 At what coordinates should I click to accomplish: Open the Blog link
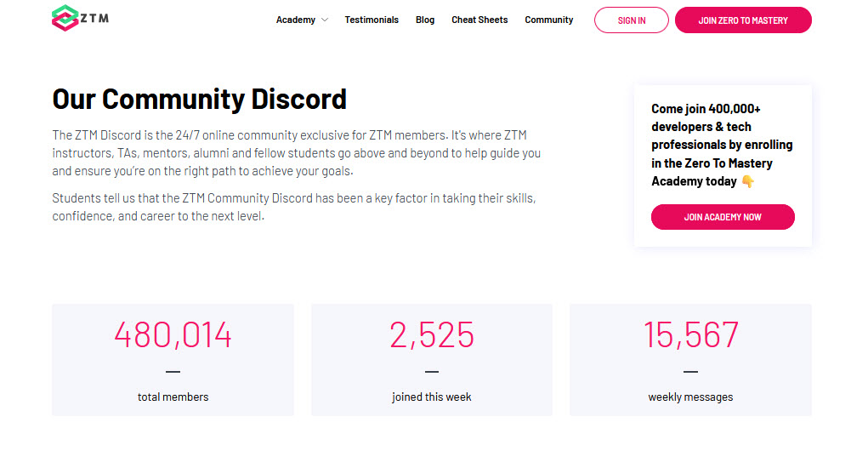425,20
